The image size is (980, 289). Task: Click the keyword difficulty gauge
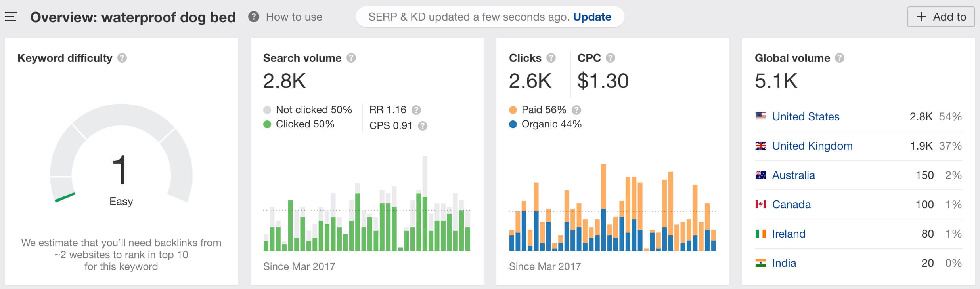click(x=121, y=154)
